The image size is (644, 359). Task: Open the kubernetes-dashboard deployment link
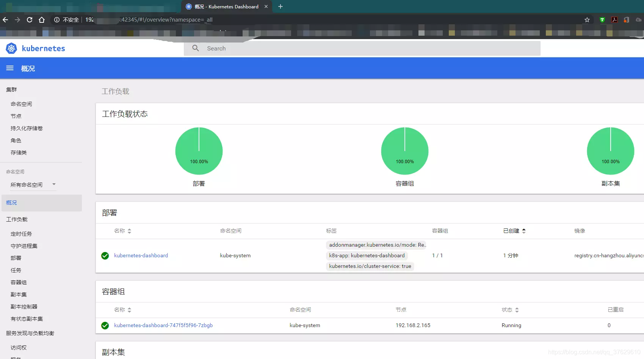point(141,256)
